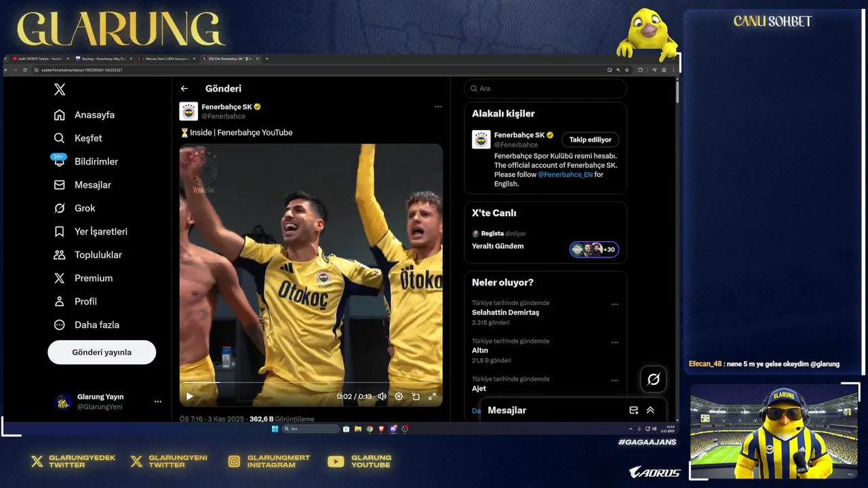The height and width of the screenshot is (488, 868).
Task: Open Altın trend
Action: click(480, 350)
